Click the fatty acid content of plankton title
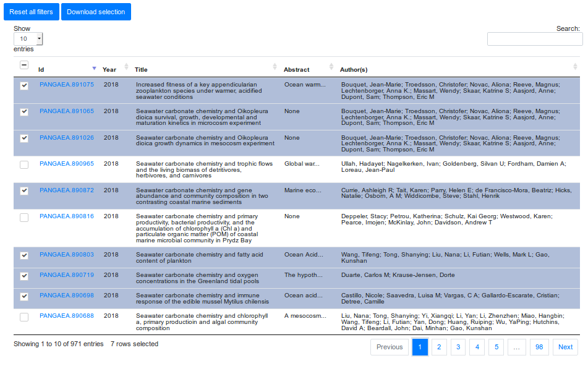Screen dimensions: 588x366 point(200,258)
